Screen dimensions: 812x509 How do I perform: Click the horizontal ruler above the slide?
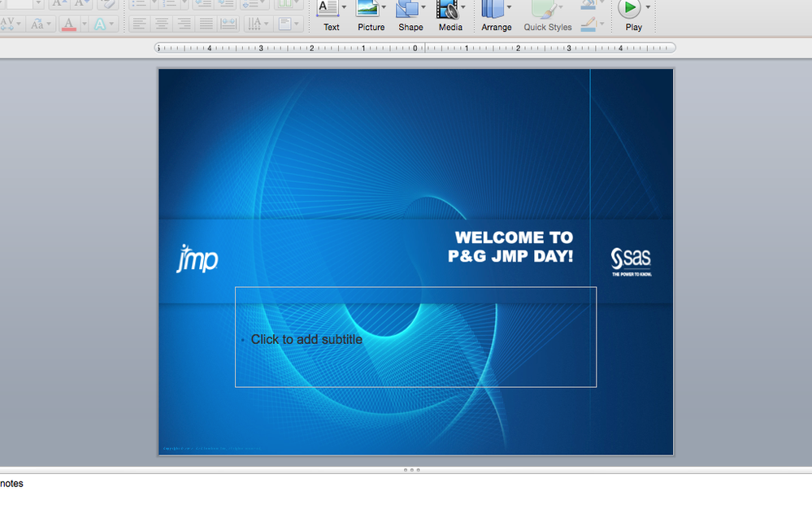tap(415, 48)
